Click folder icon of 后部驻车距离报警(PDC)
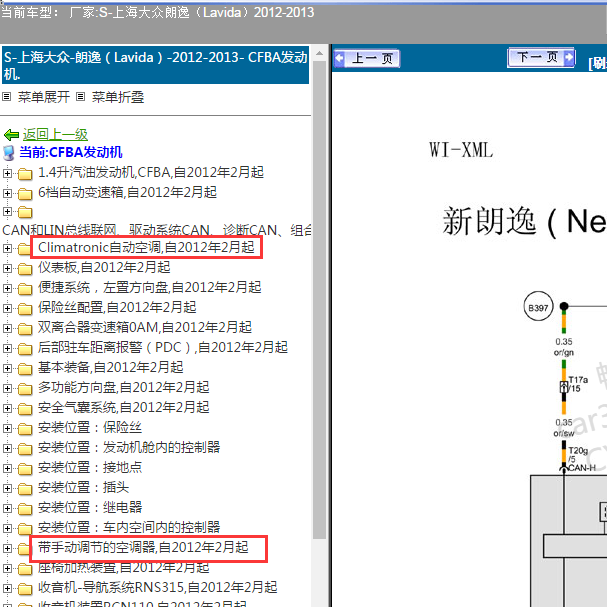Viewport: 607px width, 607px height. [25, 349]
